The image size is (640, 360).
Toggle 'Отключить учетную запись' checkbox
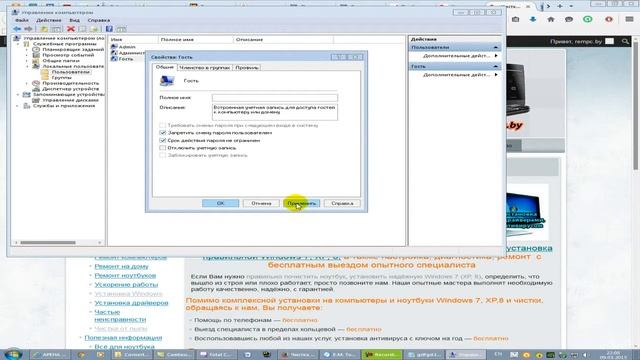pyautogui.click(x=162, y=148)
